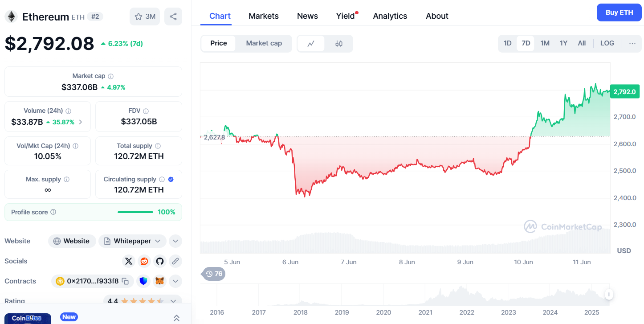Open Ethereum's X (Twitter) social link
Image resolution: width=644 pixels, height=324 pixels.
point(129,261)
